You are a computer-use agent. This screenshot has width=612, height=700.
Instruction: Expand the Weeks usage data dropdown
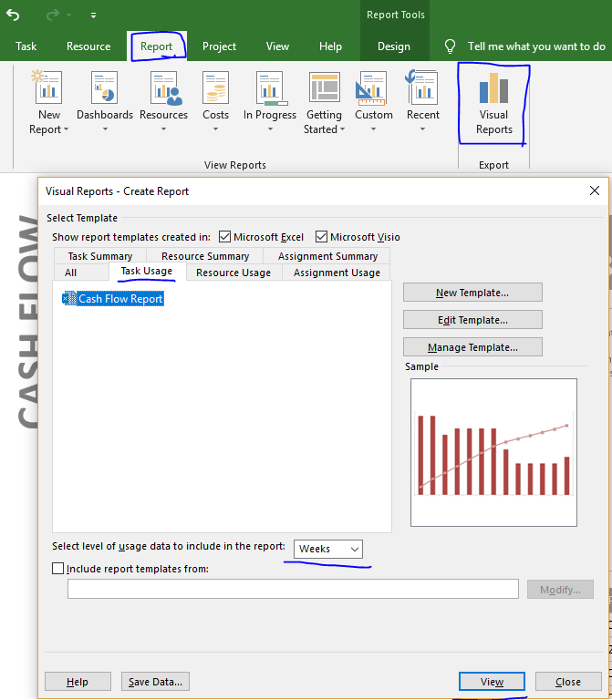click(x=328, y=549)
